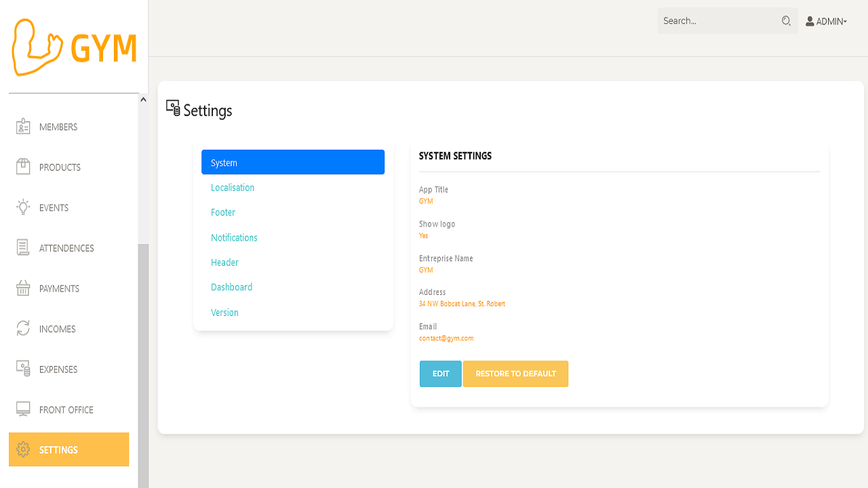The image size is (868, 488).
Task: Click the search magnifier icon
Action: tap(785, 20)
